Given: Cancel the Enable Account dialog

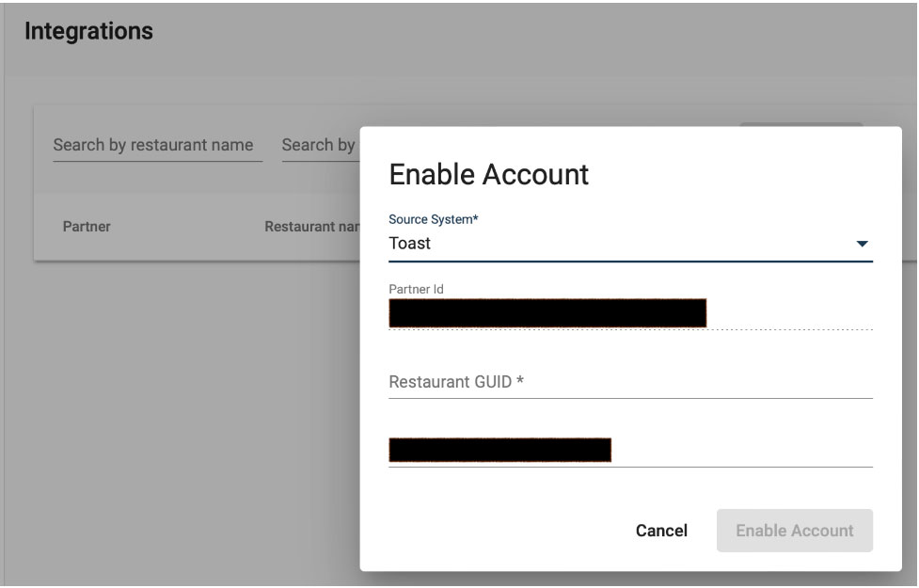Looking at the screenshot, I should click(x=661, y=531).
